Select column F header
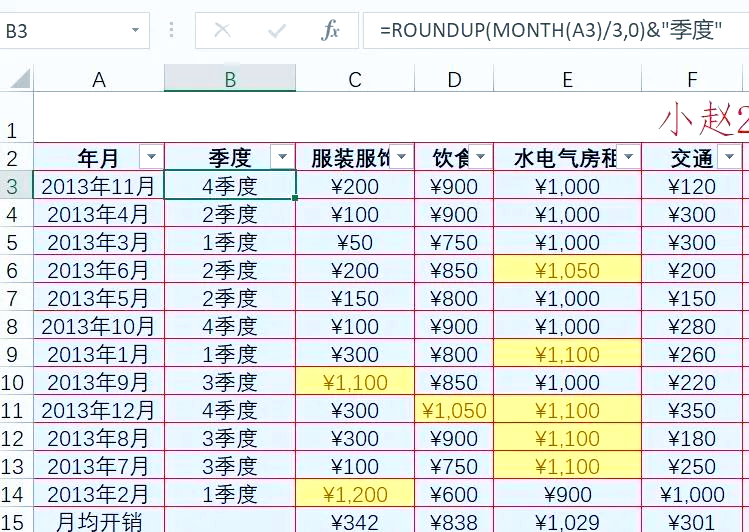The height and width of the screenshot is (532, 749). pos(692,79)
